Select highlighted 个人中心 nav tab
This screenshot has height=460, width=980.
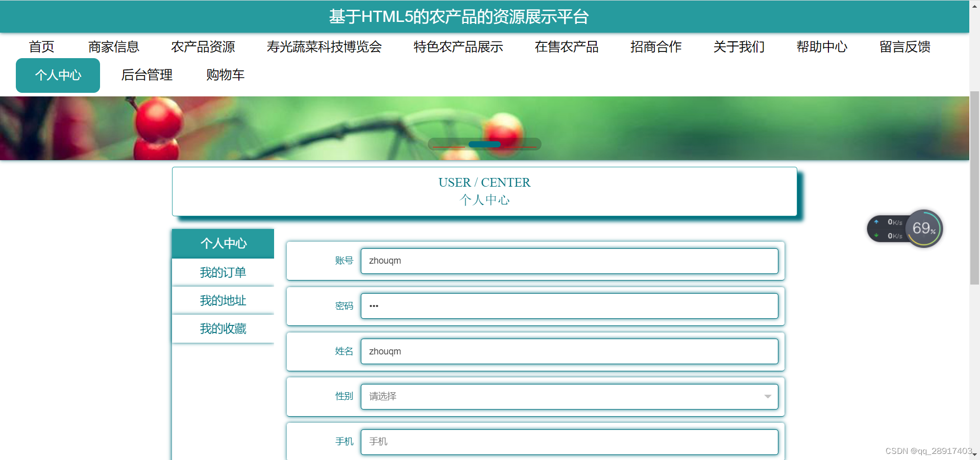pyautogui.click(x=58, y=75)
